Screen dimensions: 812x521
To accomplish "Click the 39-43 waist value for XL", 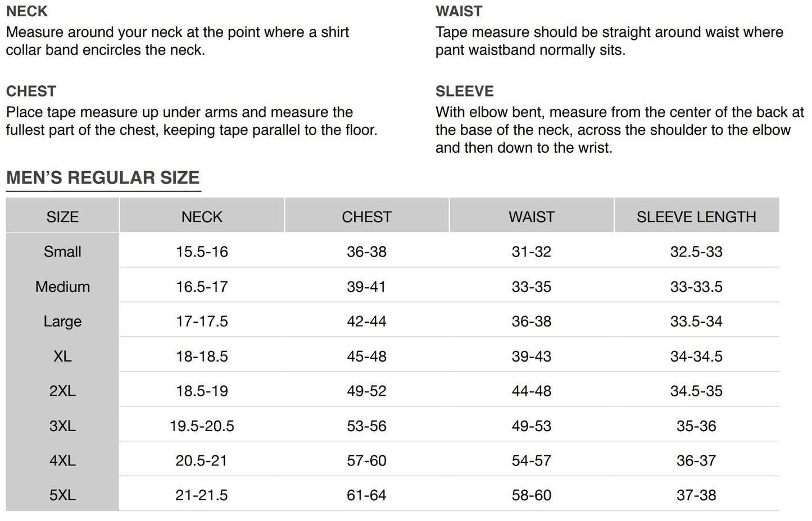I will tap(531, 356).
